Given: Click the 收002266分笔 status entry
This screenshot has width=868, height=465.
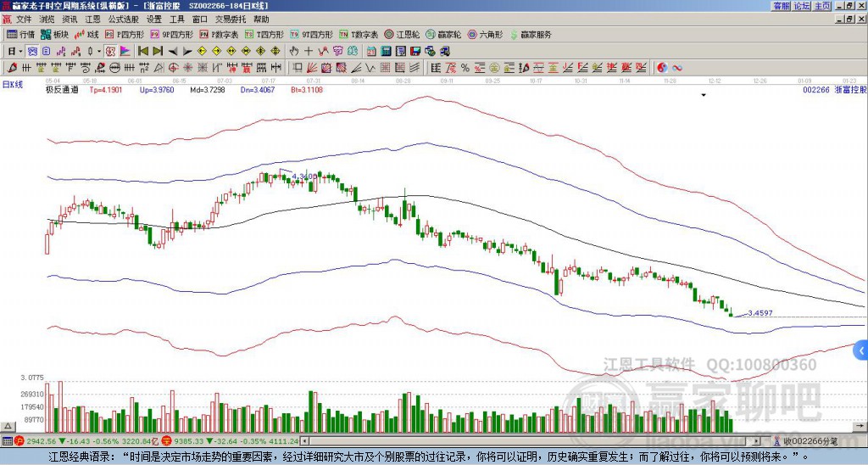Looking at the screenshot, I should pyautogui.click(x=810, y=441).
